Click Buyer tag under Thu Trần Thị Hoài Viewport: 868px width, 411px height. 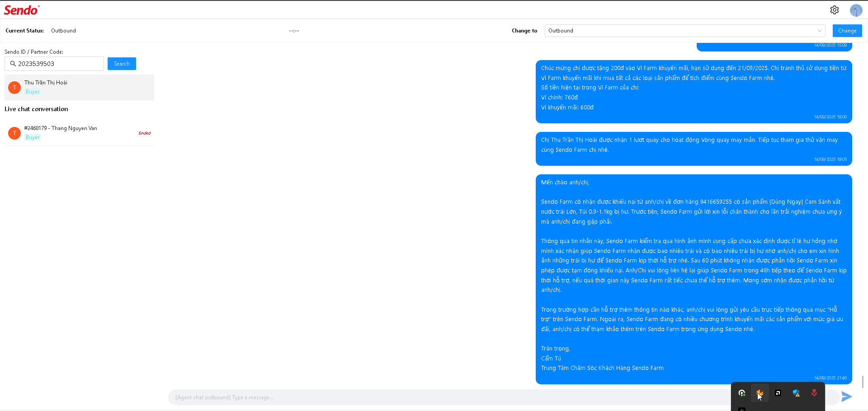[x=33, y=92]
